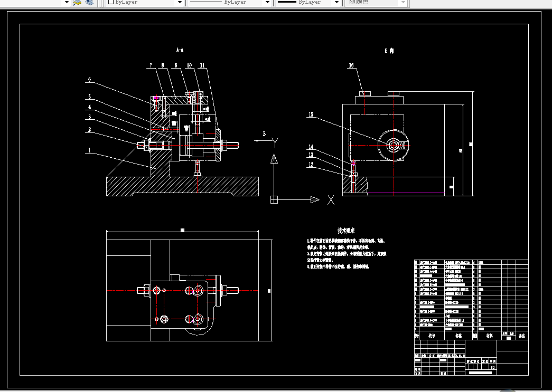
Task: Open the layer list dropdown arrow
Action: click(x=67, y=3)
